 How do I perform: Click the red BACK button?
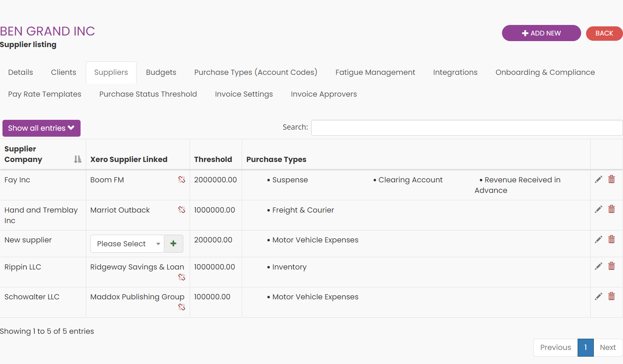(x=604, y=33)
